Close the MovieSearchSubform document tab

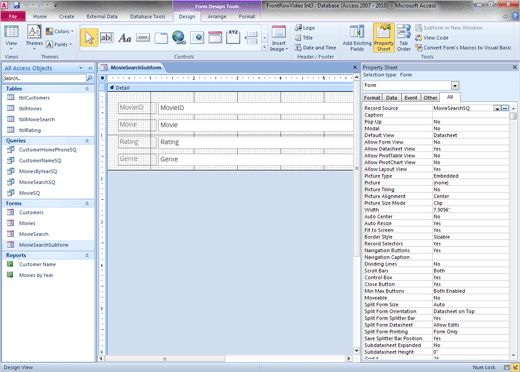pyautogui.click(x=355, y=67)
